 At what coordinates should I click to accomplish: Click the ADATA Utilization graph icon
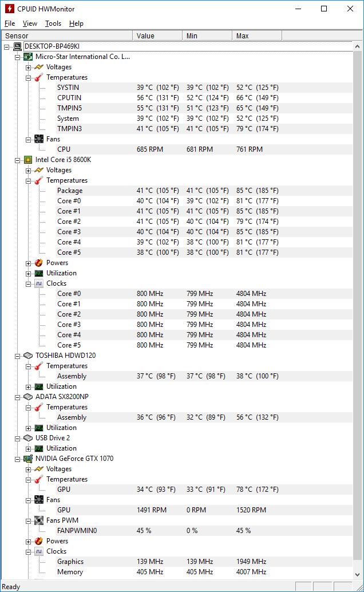[38, 428]
